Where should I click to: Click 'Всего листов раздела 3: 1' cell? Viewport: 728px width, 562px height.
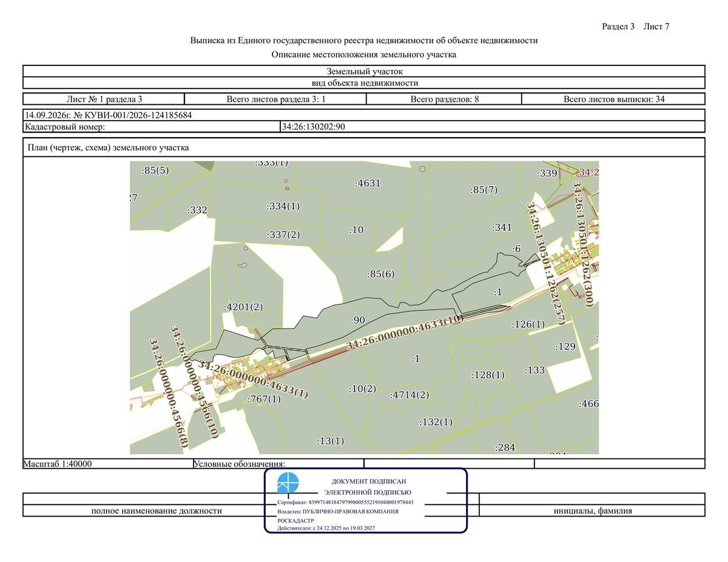coord(276,99)
